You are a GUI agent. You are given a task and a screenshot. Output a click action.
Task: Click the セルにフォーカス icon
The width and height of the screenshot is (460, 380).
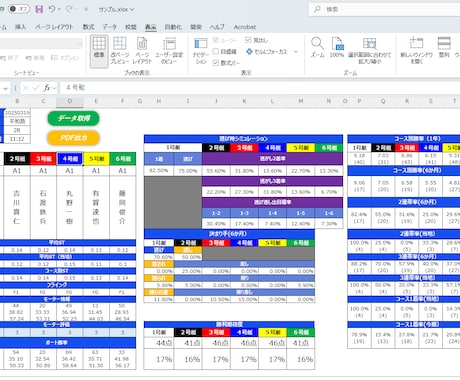pyautogui.click(x=249, y=52)
